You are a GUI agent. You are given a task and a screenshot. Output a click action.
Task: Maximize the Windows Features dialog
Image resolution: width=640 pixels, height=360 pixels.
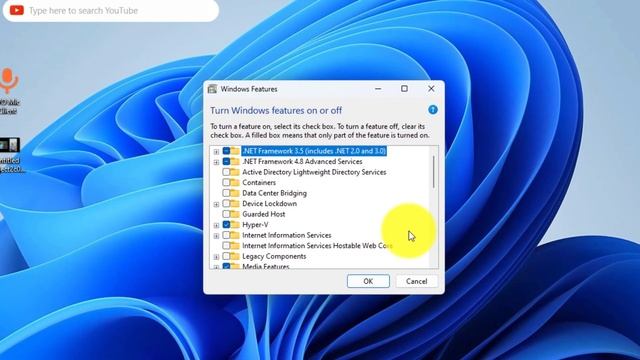click(x=404, y=89)
